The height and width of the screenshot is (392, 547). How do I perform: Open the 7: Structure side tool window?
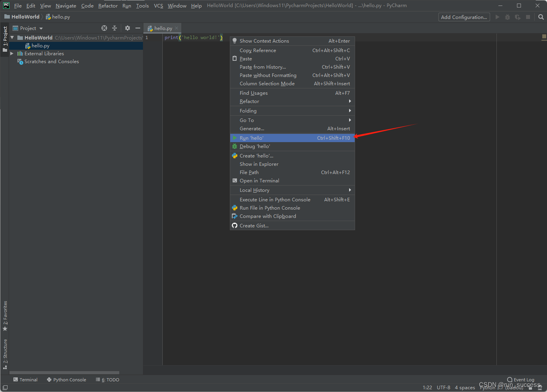click(x=5, y=354)
